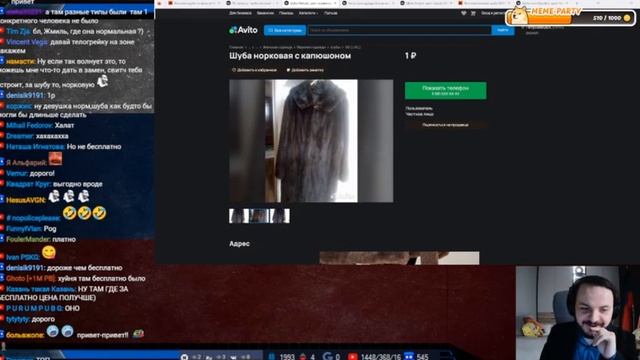Click the add note link under title
The width and height of the screenshot is (640, 360).
click(305, 70)
